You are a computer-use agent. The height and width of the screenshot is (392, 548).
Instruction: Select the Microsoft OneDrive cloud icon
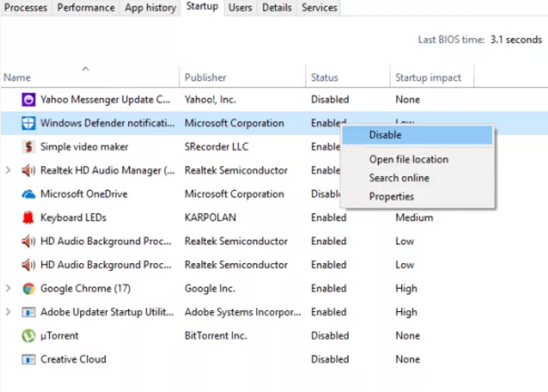coord(28,194)
